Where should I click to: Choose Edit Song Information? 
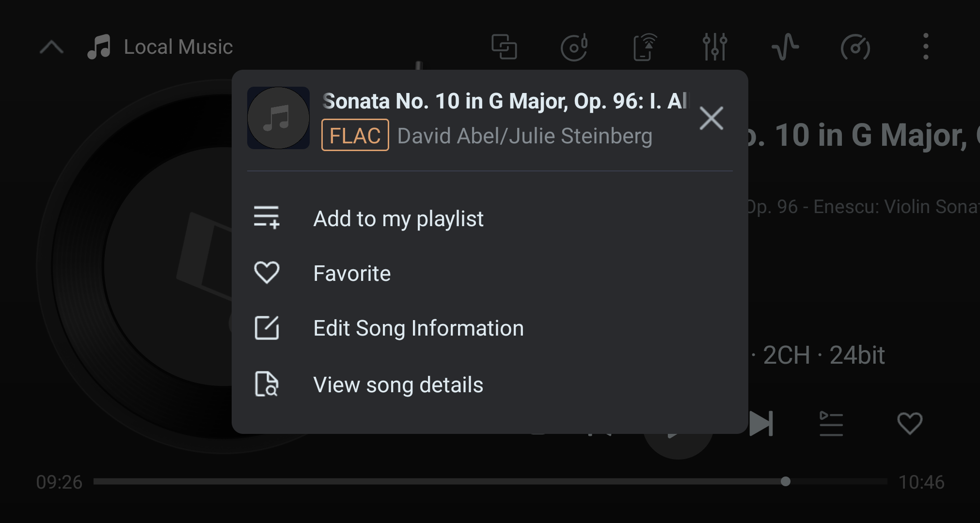(x=490, y=328)
